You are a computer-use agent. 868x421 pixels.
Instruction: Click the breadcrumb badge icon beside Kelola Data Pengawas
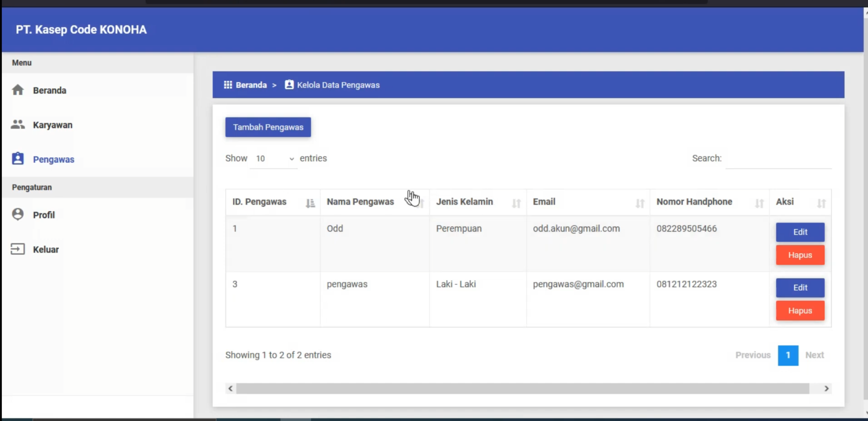(x=289, y=84)
